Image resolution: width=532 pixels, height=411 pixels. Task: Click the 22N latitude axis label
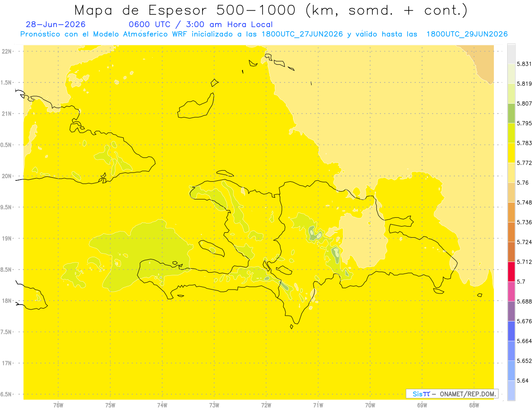click(7, 51)
